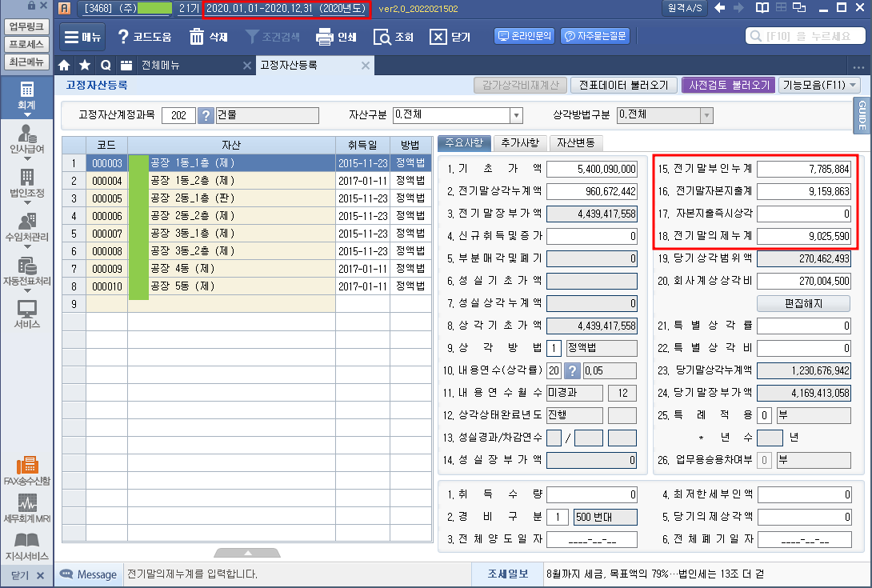Click the 전표데이터 불러오기 button
The height and width of the screenshot is (588, 872).
(x=624, y=85)
